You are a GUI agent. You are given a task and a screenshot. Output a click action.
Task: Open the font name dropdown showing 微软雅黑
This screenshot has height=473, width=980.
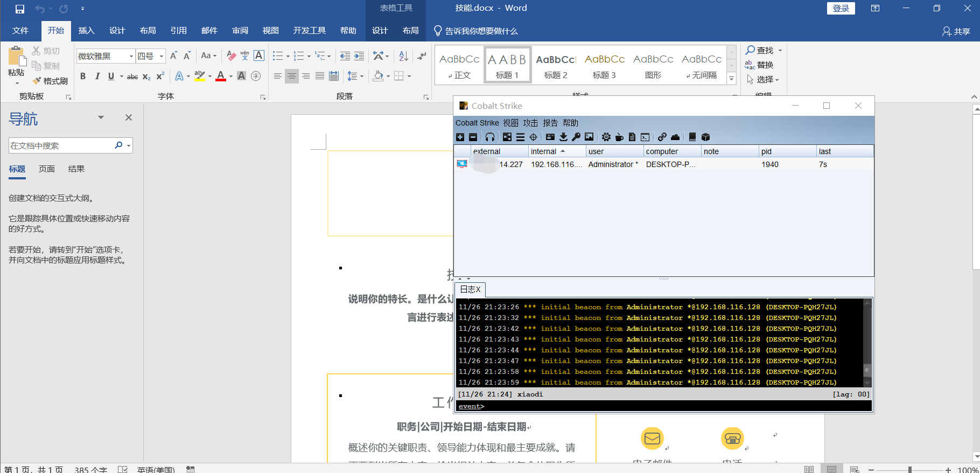click(131, 56)
